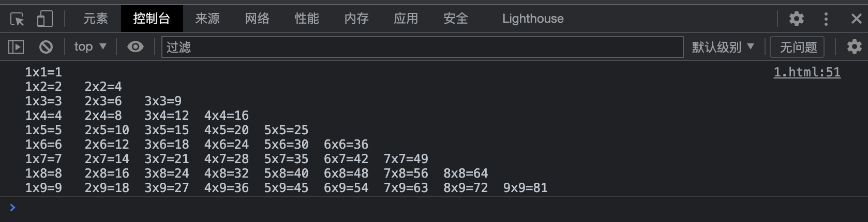
Task: Toggle the device toolbar icon
Action: point(45,19)
